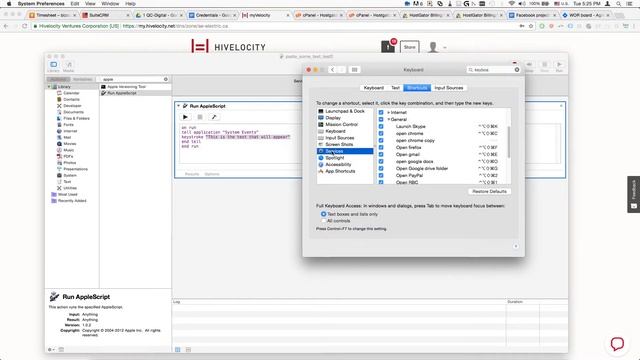The width and height of the screenshot is (640, 360).
Task: Uncheck the Internet services checkbox
Action: click(381, 112)
